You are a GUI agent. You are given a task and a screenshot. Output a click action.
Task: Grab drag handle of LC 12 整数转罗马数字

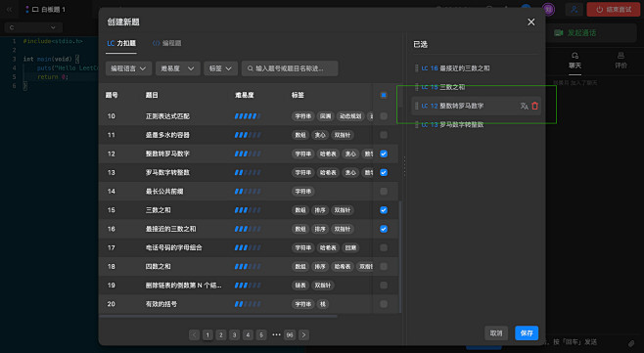click(x=417, y=106)
